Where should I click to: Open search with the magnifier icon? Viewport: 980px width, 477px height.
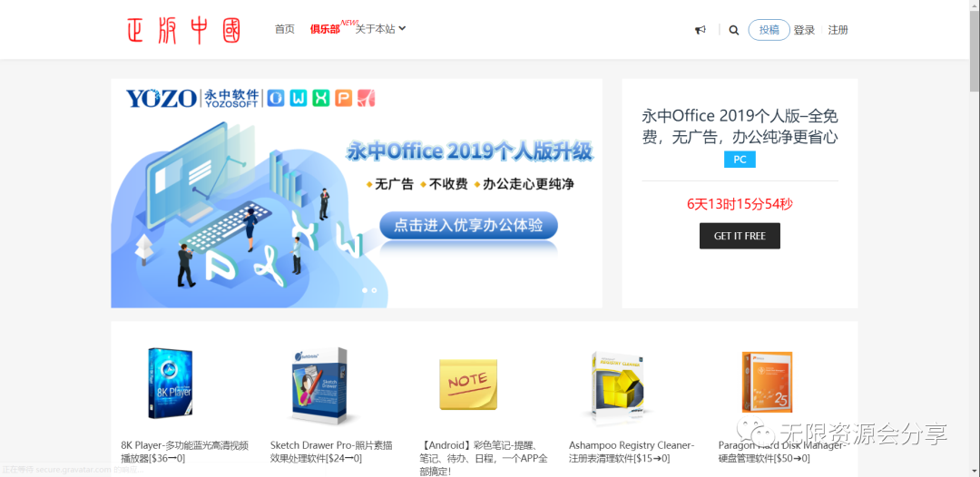click(734, 30)
